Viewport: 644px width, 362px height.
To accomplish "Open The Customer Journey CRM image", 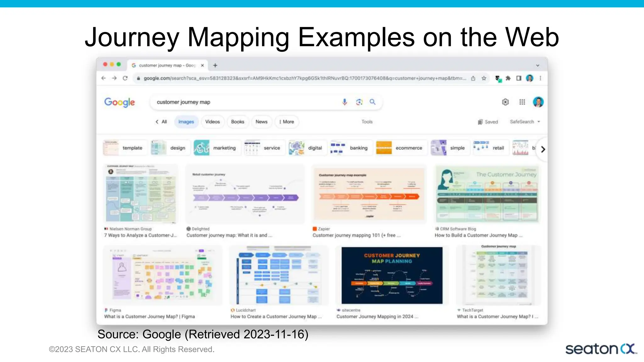I will click(x=487, y=193).
